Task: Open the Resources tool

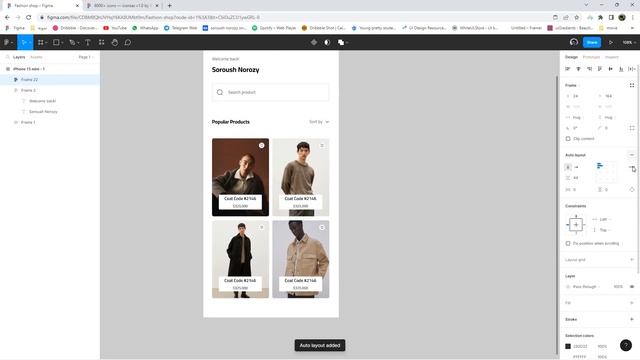Action: pos(102,42)
